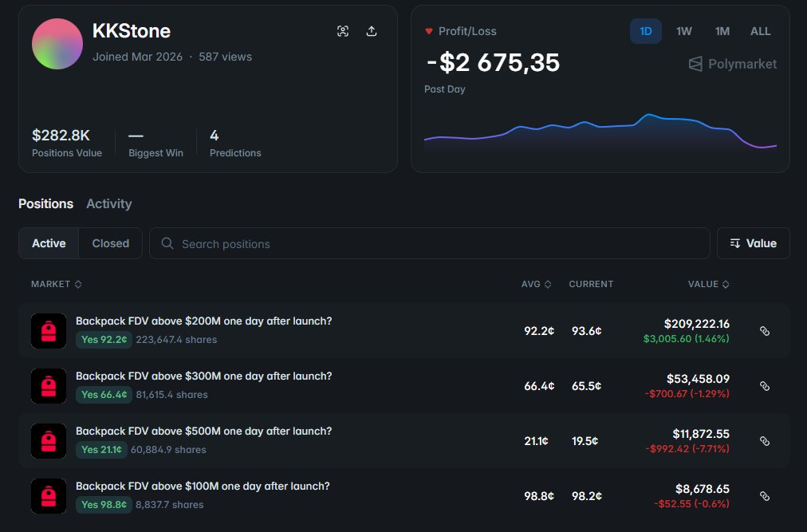This screenshot has width=807, height=532.
Task: Open Backpack FDV above $500M market
Action: (204, 431)
